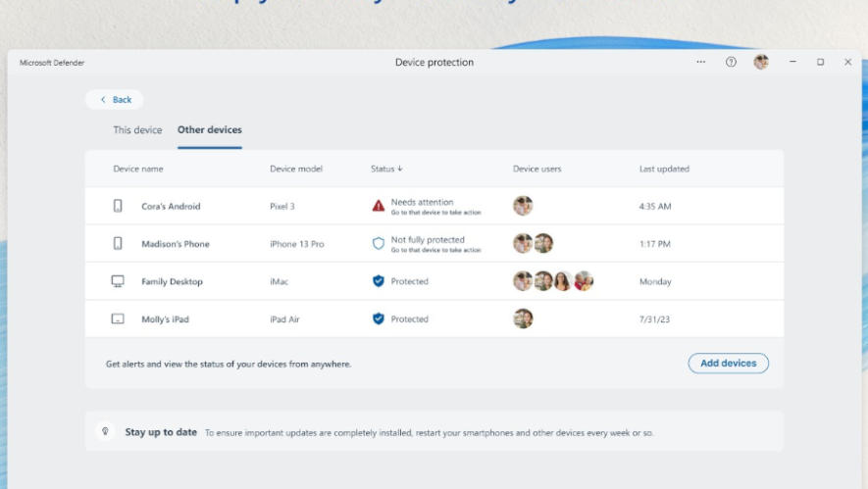Viewport: 868px width, 489px height.
Task: Click the iMac device model
Action: [x=279, y=281]
